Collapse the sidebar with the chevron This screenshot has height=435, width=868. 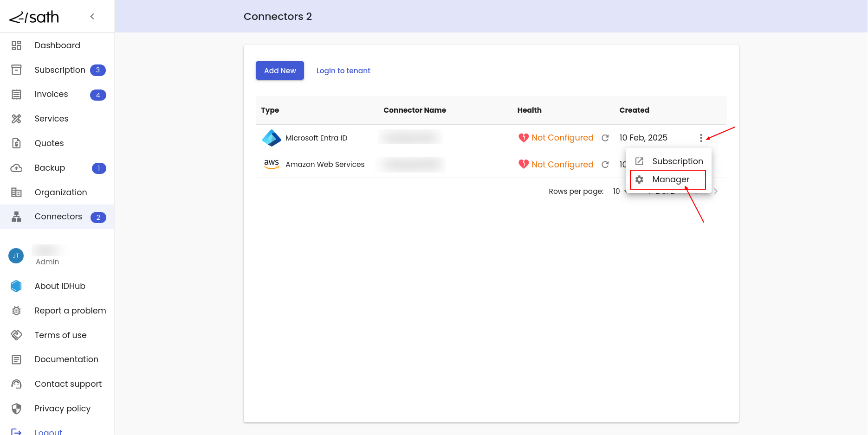(x=92, y=17)
